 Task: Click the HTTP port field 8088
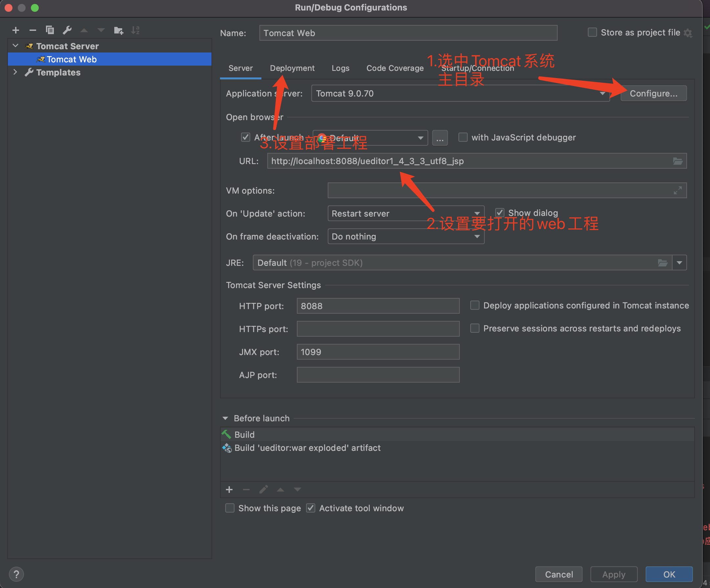tap(378, 306)
